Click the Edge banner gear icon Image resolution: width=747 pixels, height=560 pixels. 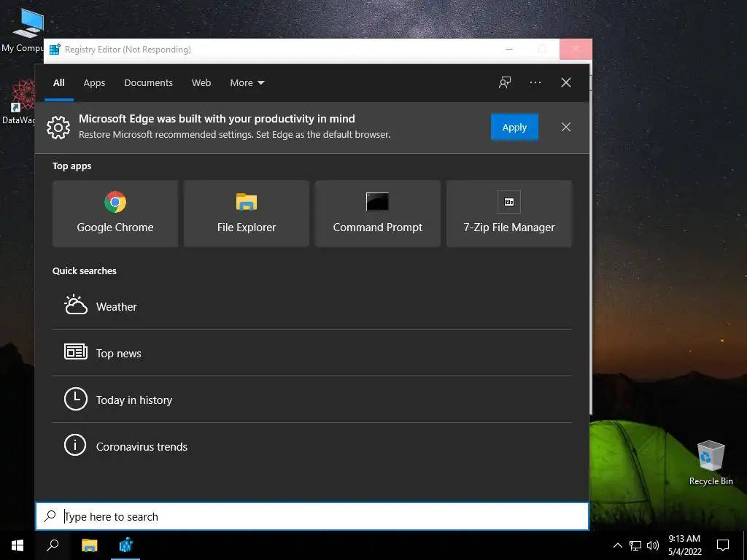point(58,127)
